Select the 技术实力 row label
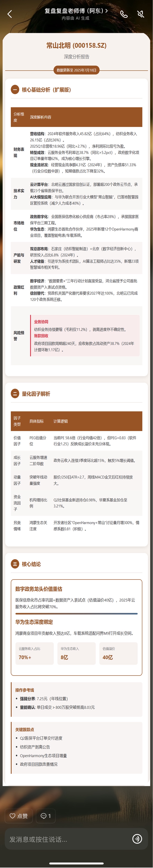The width and height of the screenshot is (153, 868). point(19,194)
